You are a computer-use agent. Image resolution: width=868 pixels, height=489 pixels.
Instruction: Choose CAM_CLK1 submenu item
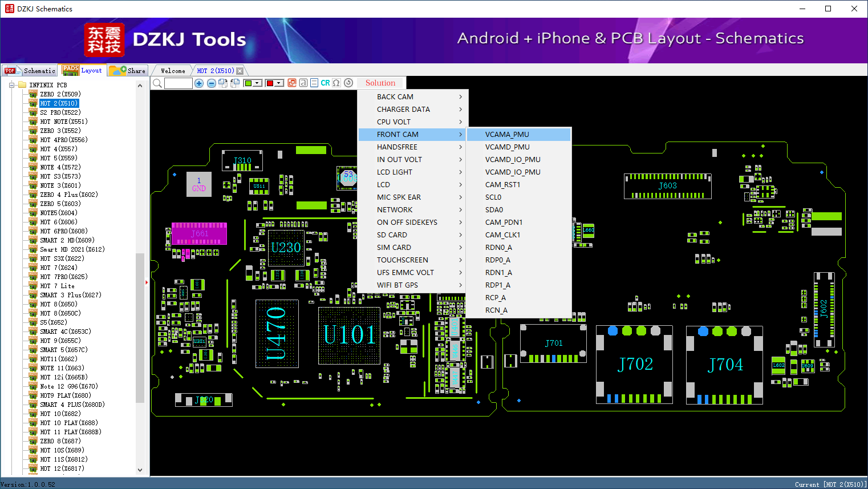coord(518,235)
